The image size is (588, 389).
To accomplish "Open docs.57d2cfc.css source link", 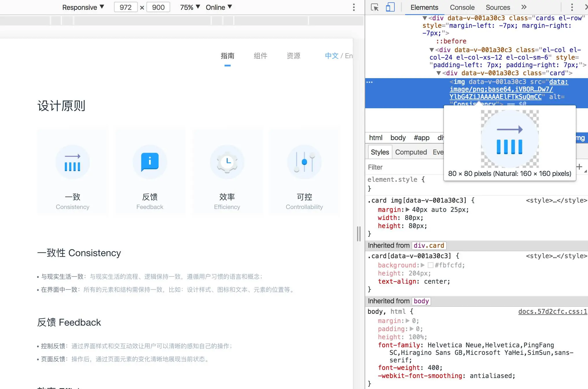I will pyautogui.click(x=552, y=311).
